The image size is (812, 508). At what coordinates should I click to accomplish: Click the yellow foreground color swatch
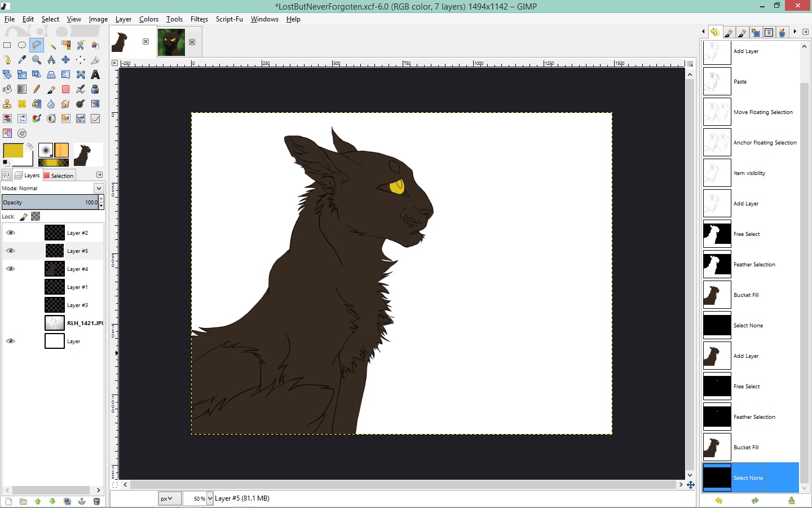13,151
